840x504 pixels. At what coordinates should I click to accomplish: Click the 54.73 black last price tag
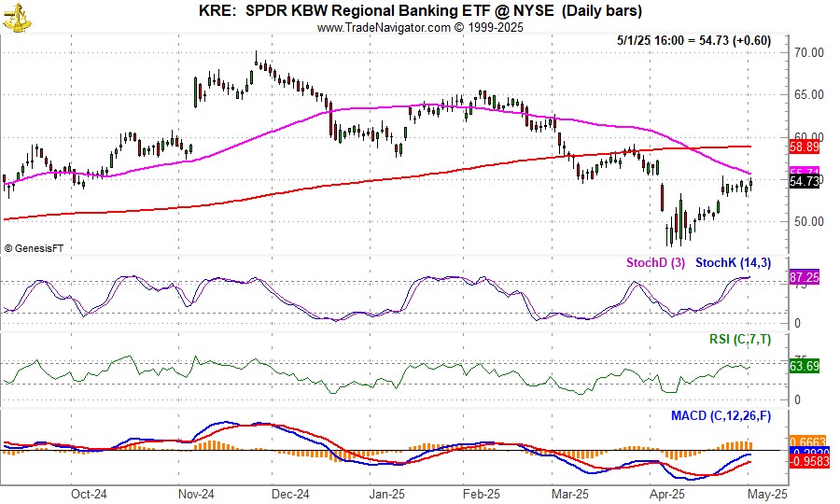pos(805,182)
